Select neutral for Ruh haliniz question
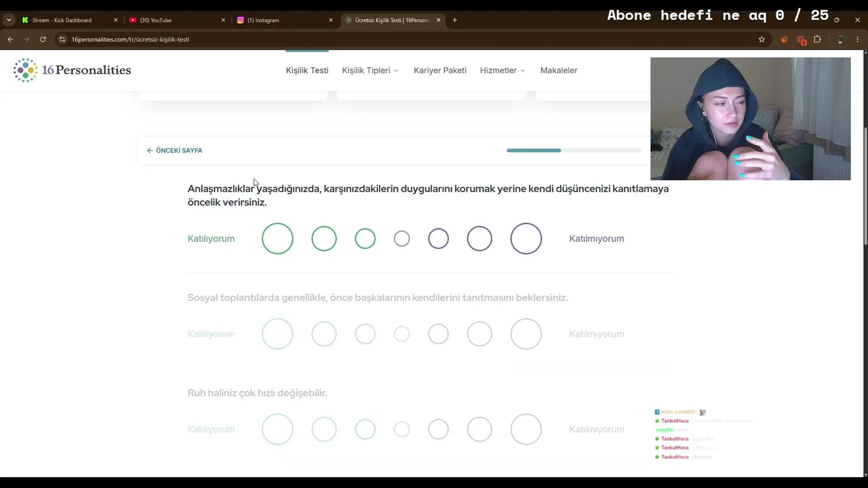The image size is (868, 488). tap(401, 430)
